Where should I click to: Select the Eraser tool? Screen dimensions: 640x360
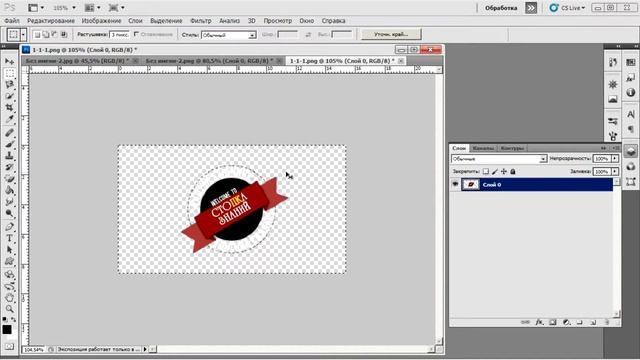click(9, 179)
